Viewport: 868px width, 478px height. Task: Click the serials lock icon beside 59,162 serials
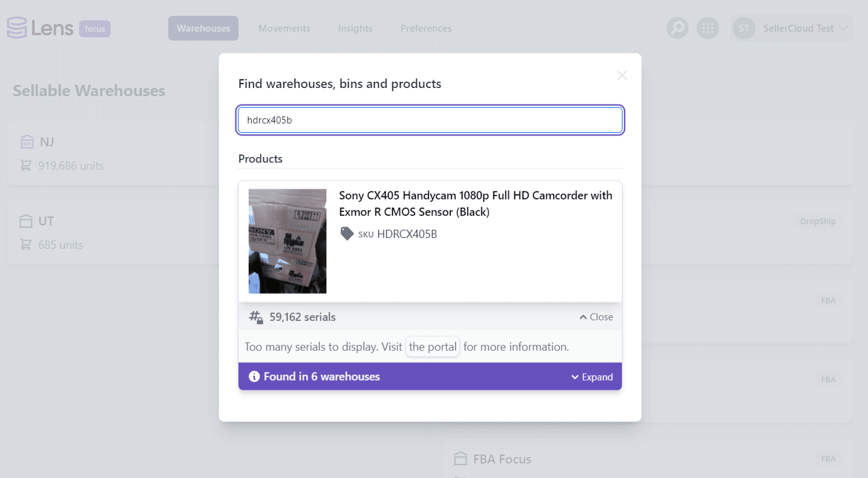point(256,317)
